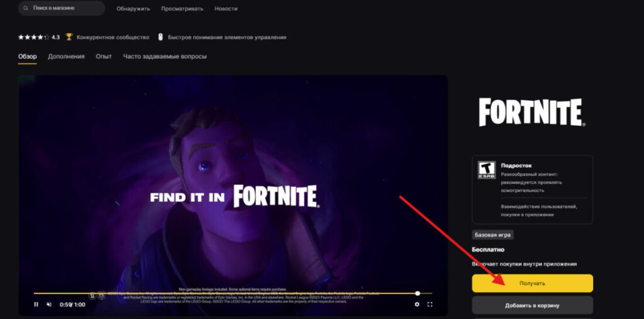Switch to the Обзор tab
Viewport: 644px width, 319px height.
click(x=28, y=57)
